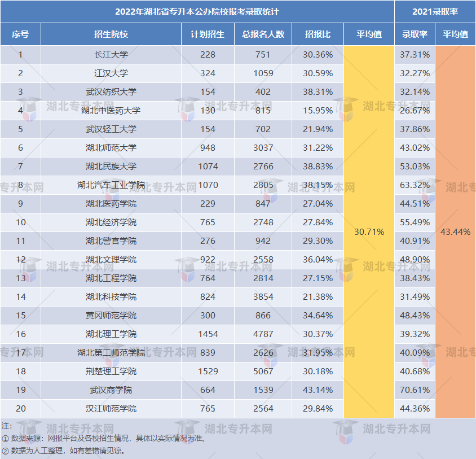This screenshot has width=476, height=459.
Task: Click the school name 湖北警官学院
Action: point(111,241)
